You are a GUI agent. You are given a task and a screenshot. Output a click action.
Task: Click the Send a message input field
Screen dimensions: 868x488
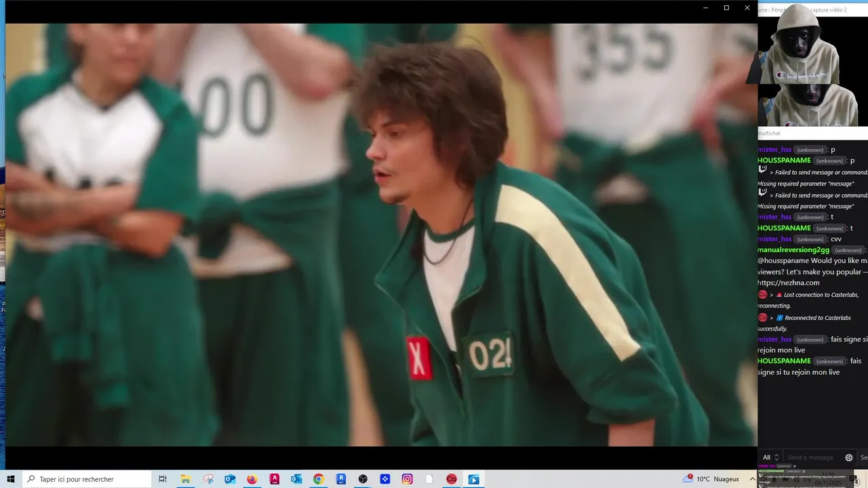tap(812, 457)
